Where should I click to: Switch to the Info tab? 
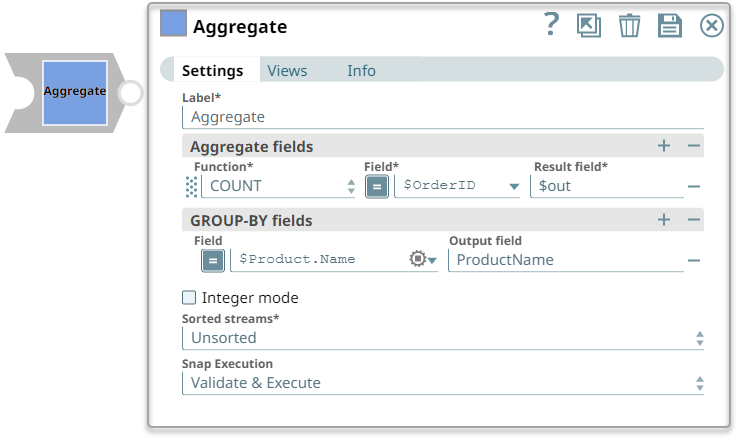pos(361,71)
